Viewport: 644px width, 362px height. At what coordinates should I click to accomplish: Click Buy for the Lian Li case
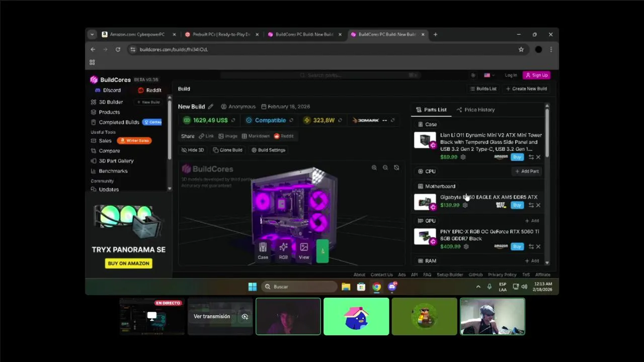[517, 157]
